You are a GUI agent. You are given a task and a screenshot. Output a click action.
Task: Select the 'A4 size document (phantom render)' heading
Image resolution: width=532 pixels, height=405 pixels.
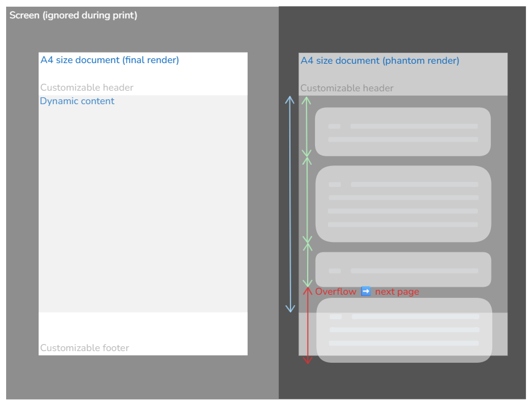pyautogui.click(x=379, y=60)
